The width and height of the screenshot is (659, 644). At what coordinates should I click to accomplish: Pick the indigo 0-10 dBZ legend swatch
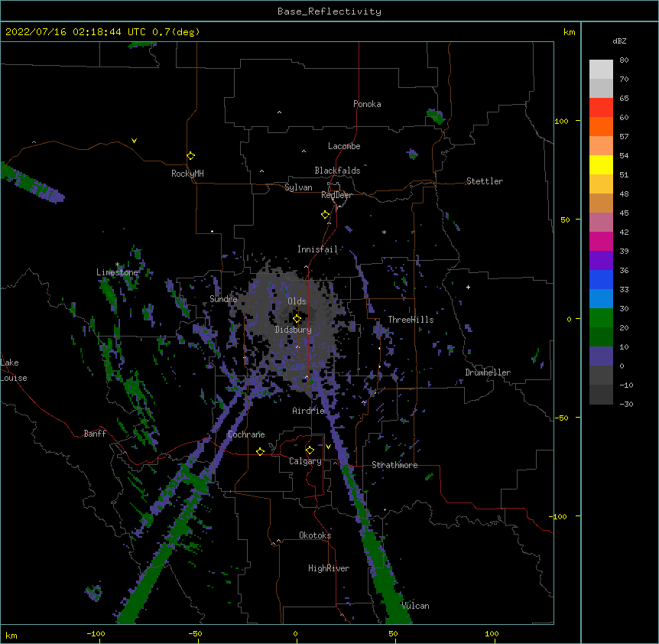pyautogui.click(x=601, y=356)
